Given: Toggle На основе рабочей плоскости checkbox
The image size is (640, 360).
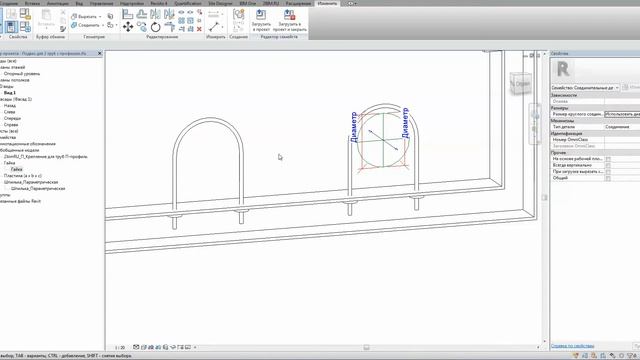Looking at the screenshot, I should [608, 159].
